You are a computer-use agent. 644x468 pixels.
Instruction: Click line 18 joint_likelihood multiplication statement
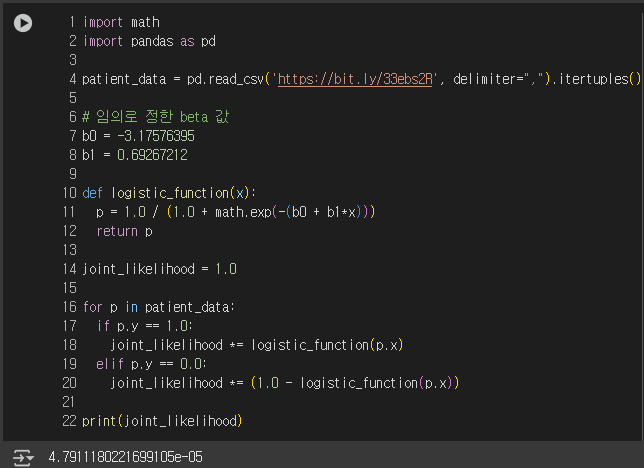click(257, 345)
